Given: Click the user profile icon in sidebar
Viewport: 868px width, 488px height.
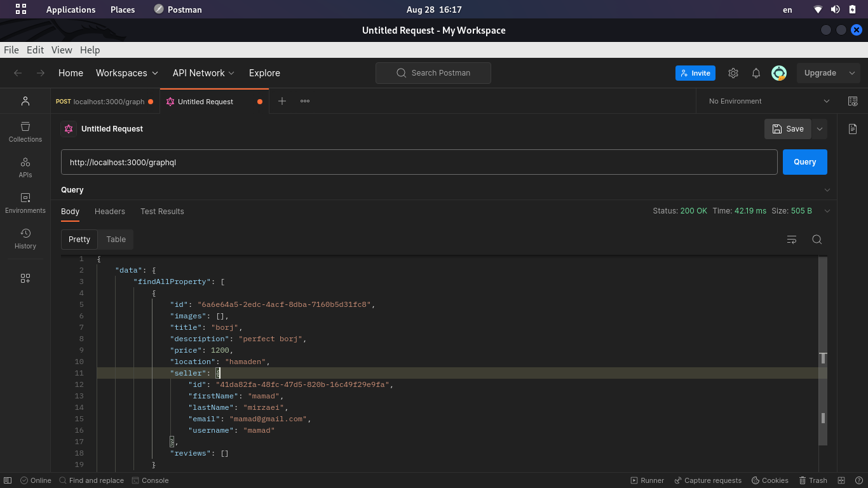Looking at the screenshot, I should 25,101.
